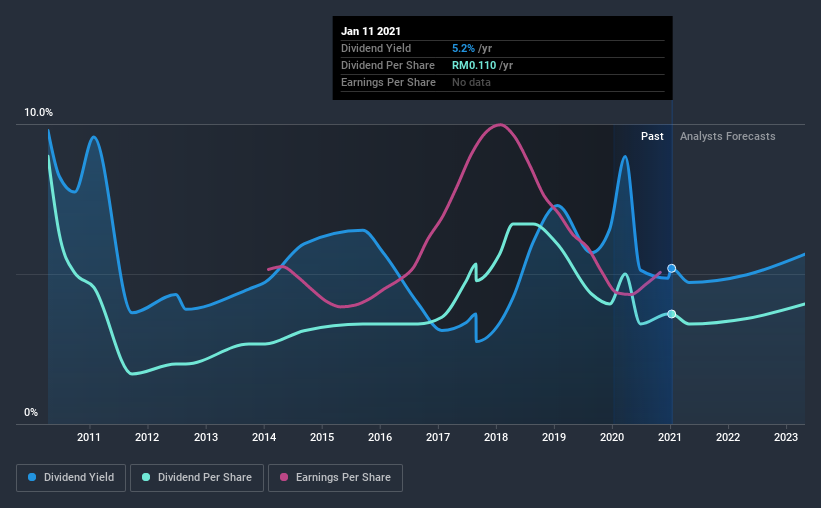The height and width of the screenshot is (508, 821).
Task: Click the 2015 x-axis label
Action: click(322, 437)
